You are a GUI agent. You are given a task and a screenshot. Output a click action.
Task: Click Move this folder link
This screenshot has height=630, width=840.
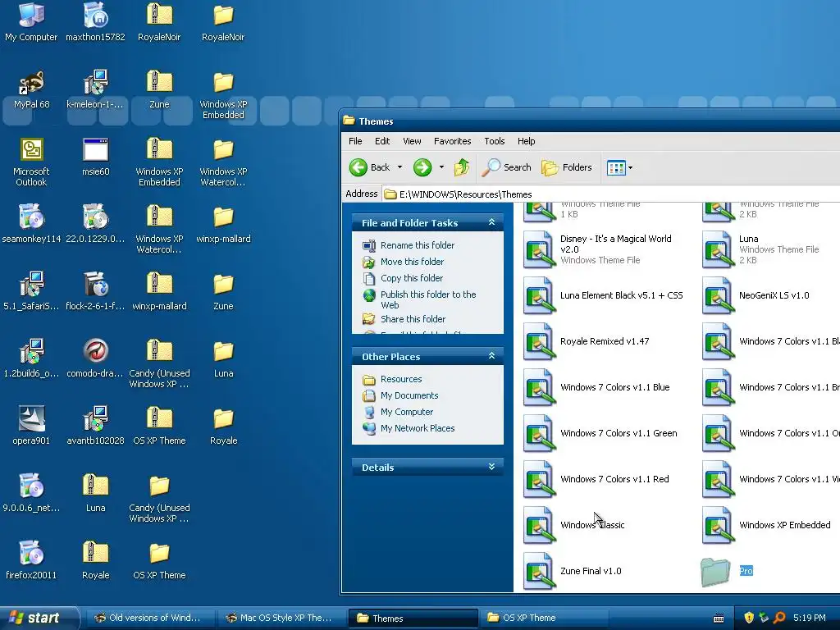click(x=412, y=262)
